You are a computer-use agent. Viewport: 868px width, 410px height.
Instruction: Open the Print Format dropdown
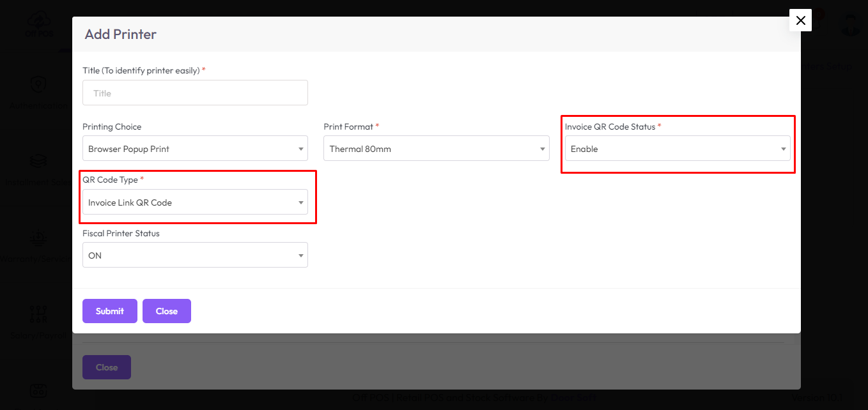(436, 148)
